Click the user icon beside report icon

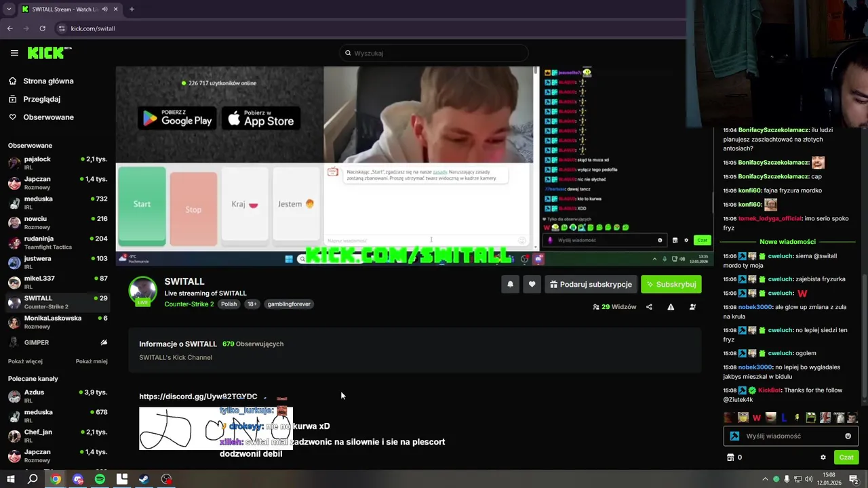692,307
